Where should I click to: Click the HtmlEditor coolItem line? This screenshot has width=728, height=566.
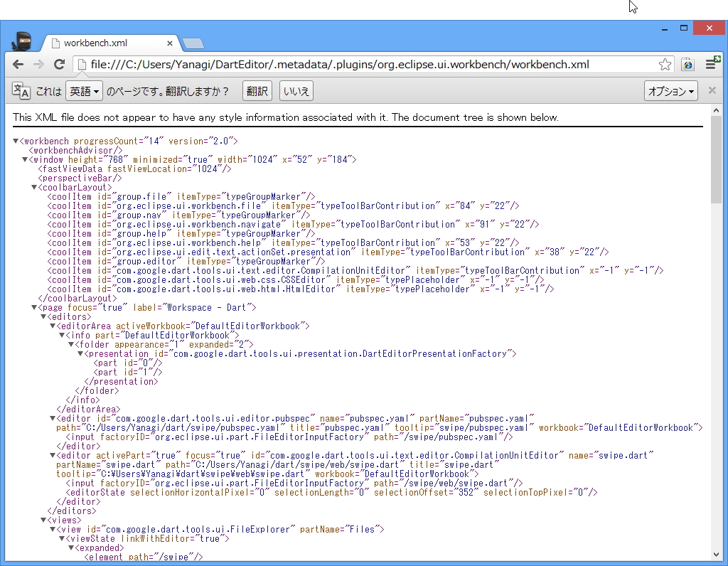pos(301,289)
